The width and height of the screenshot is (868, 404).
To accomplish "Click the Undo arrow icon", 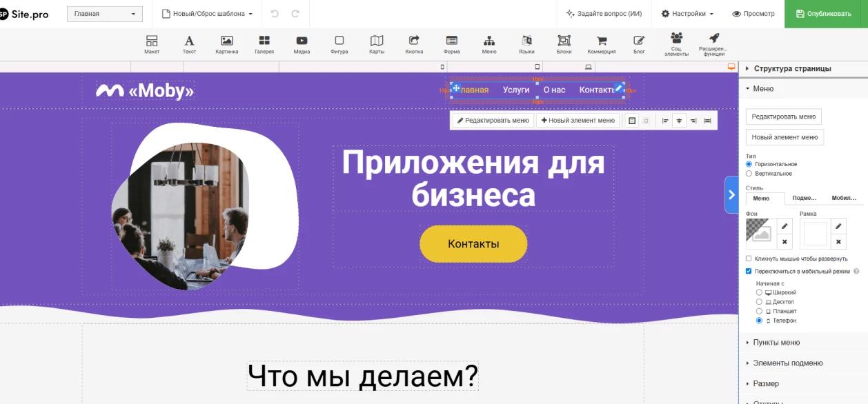I will [275, 14].
